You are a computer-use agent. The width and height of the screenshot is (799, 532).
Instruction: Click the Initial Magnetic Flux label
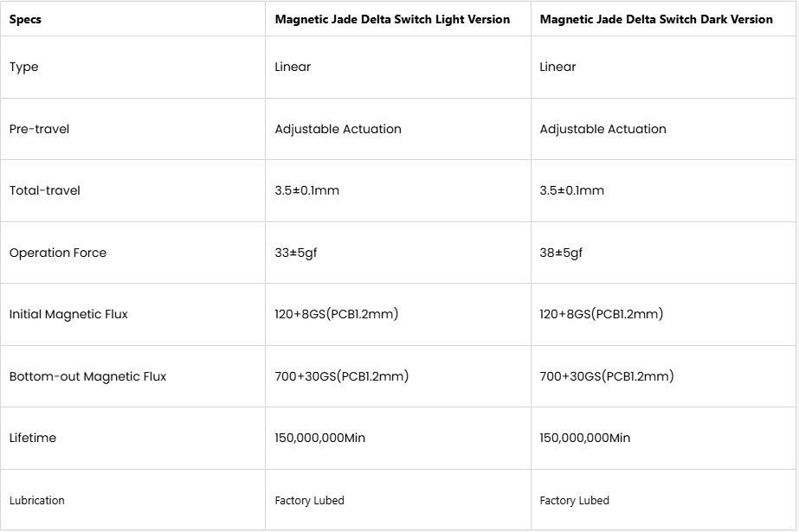pyautogui.click(x=68, y=314)
